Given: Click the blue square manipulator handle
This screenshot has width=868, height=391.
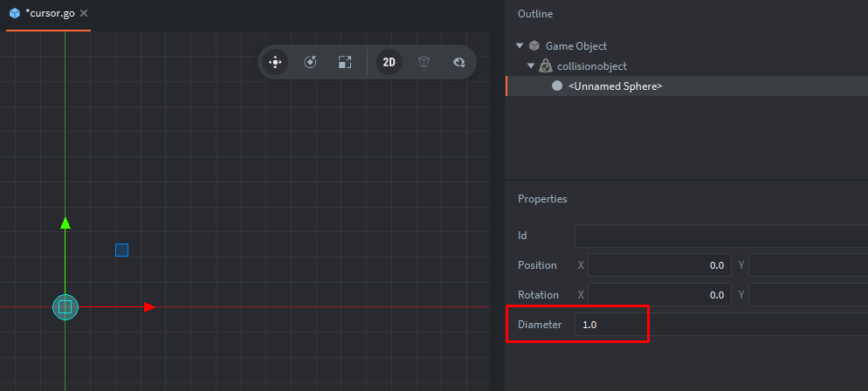Looking at the screenshot, I should [122, 250].
